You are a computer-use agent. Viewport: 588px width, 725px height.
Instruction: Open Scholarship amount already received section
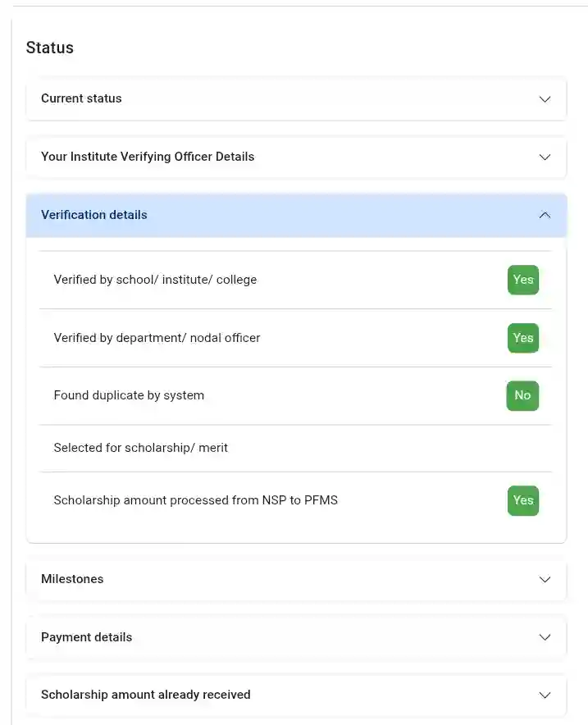pos(296,695)
